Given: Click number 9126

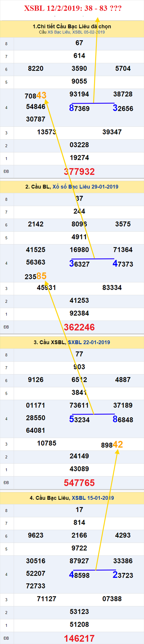Looking at the screenshot, I should [36, 380].
